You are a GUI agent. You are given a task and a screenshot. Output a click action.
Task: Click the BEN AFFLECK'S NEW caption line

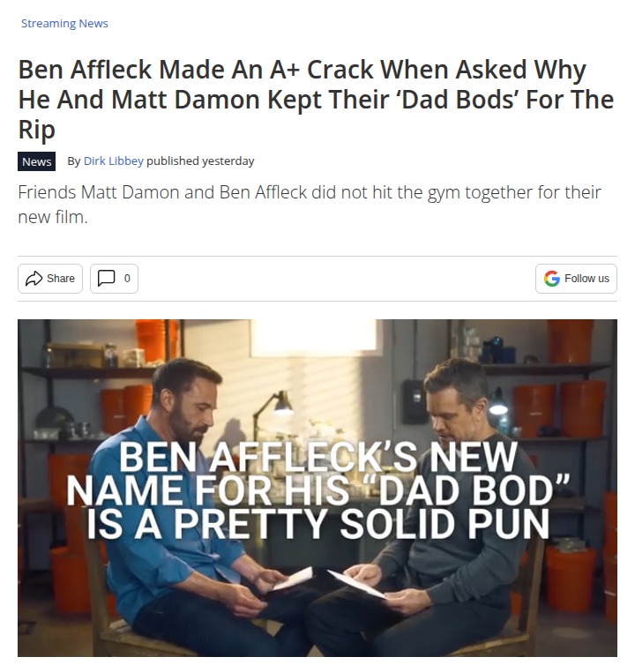[317, 457]
